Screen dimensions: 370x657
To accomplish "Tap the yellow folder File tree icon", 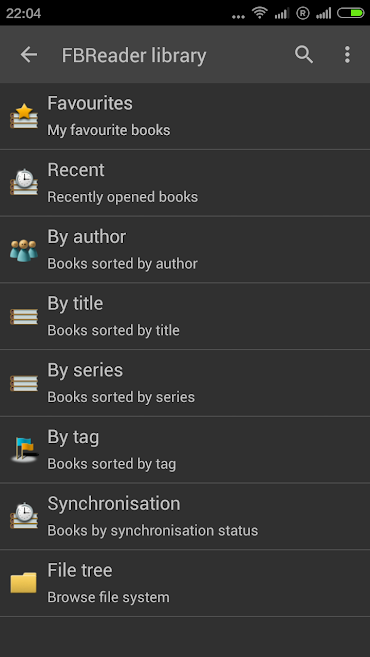I will pyautogui.click(x=23, y=583).
